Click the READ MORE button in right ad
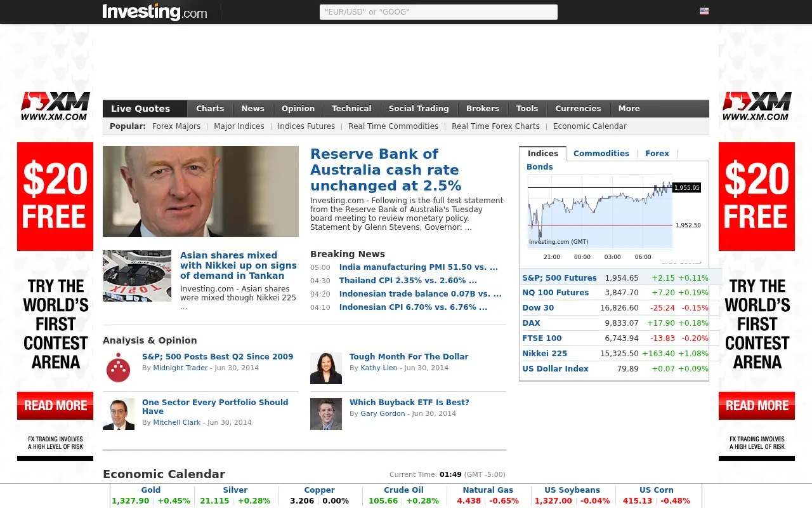Image resolution: width=812 pixels, height=508 pixels. pos(757,406)
